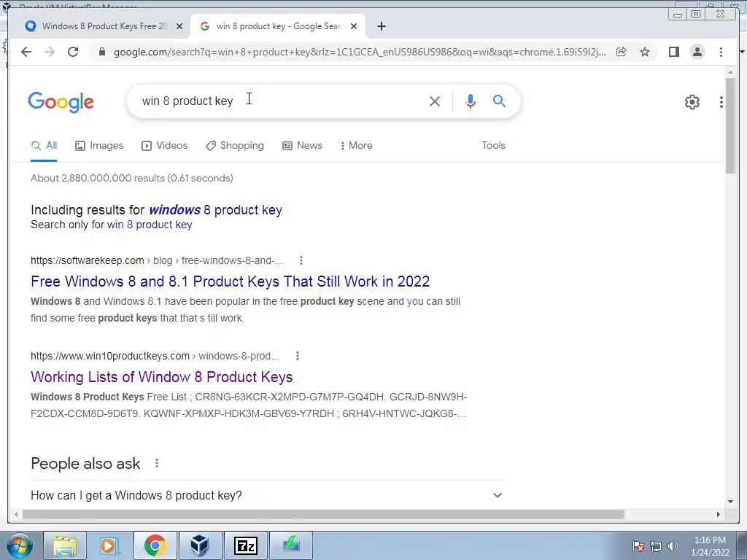Viewport: 747px width, 560px height.
Task: Click the forward navigation arrow
Action: [x=50, y=52]
